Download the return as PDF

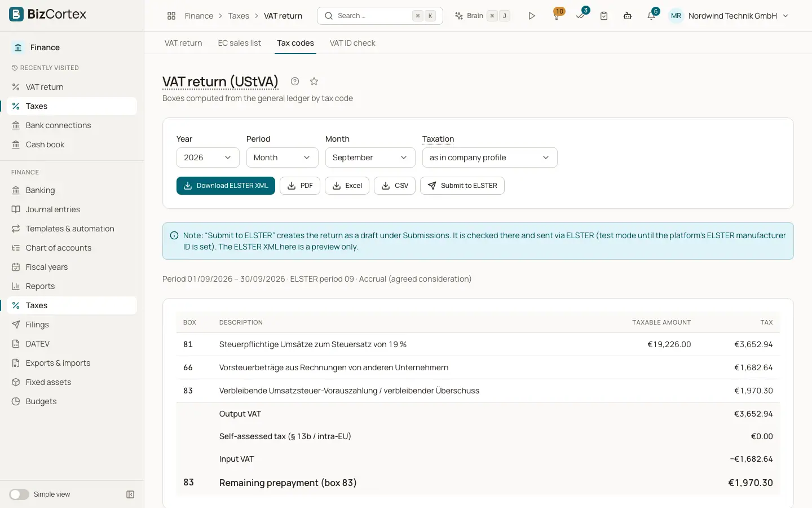pyautogui.click(x=300, y=186)
